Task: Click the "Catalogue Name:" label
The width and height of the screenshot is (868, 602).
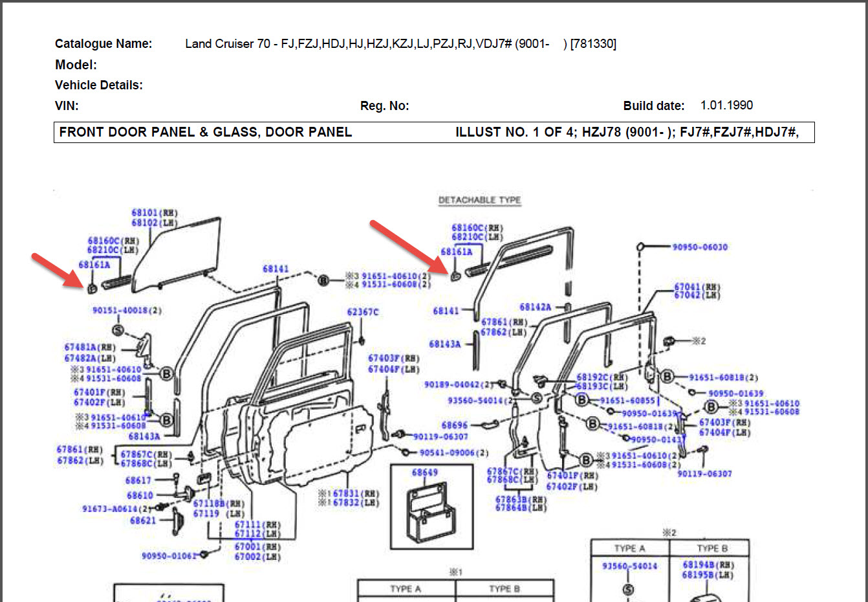Action: [103, 44]
